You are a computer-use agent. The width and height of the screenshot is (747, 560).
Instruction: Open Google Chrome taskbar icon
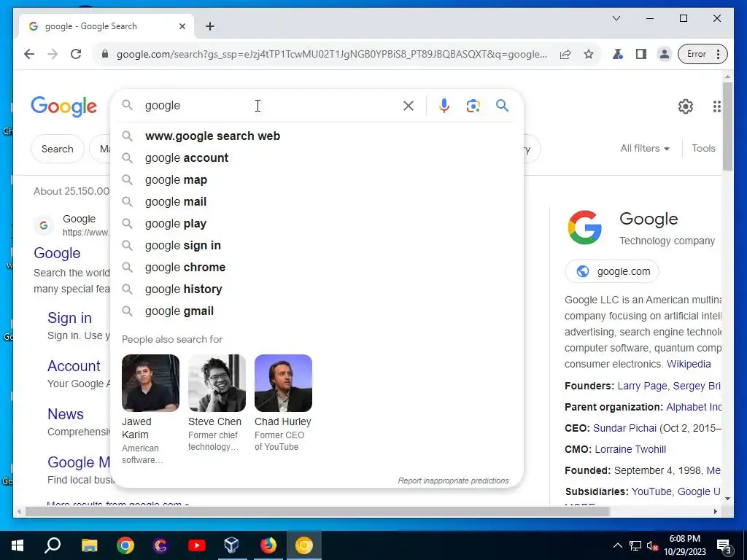click(125, 545)
